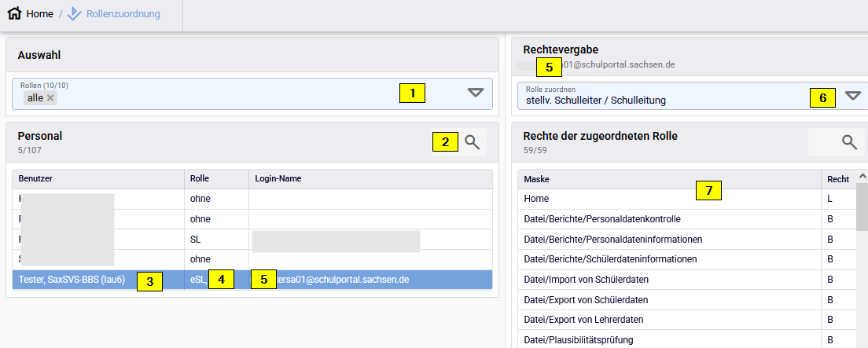This screenshot has height=348, width=868.
Task: Click the Rollenzuordnung breadcrumb icon
Action: (75, 14)
